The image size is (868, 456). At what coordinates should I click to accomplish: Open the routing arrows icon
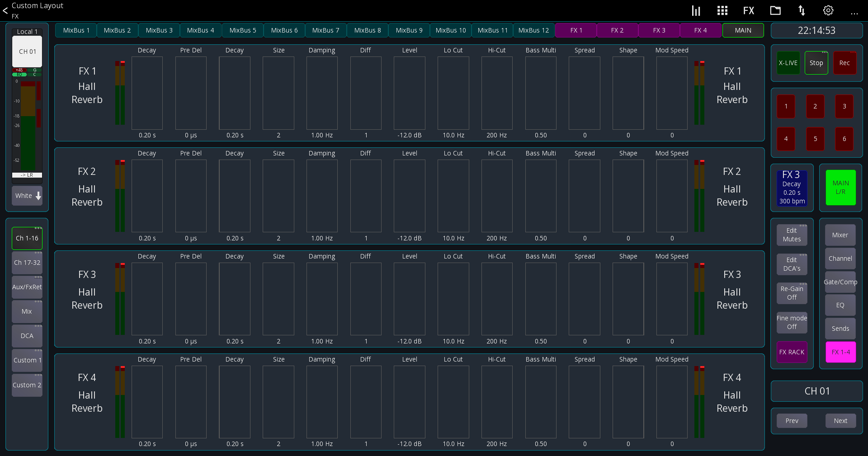point(802,10)
